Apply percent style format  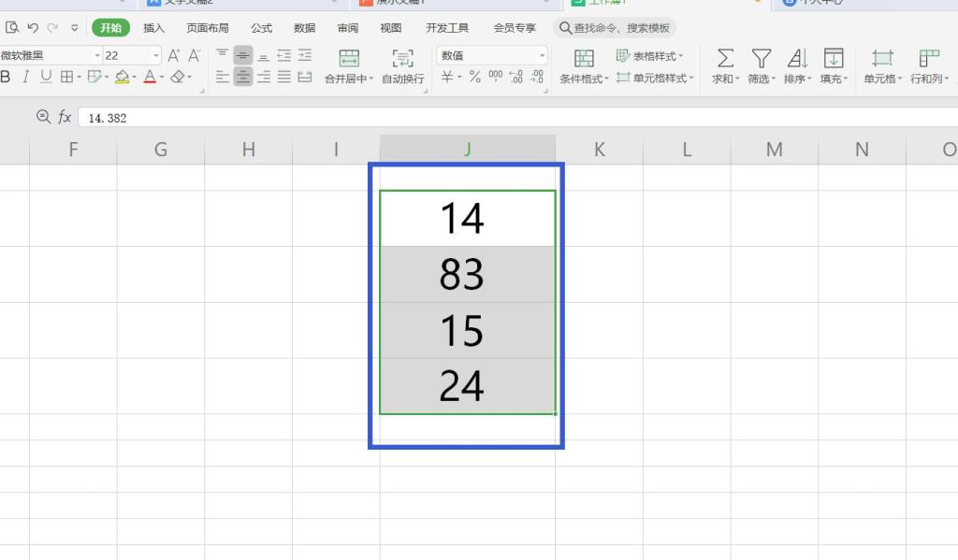click(x=474, y=77)
